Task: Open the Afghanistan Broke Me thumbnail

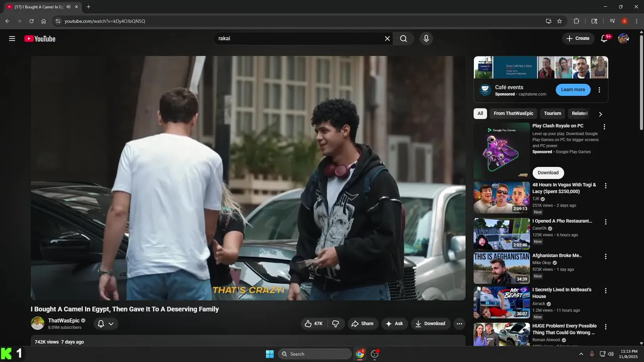Action: coord(502,268)
